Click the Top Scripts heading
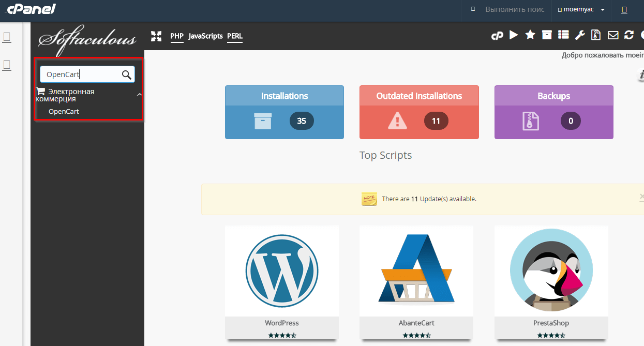The image size is (644, 346). click(x=386, y=155)
